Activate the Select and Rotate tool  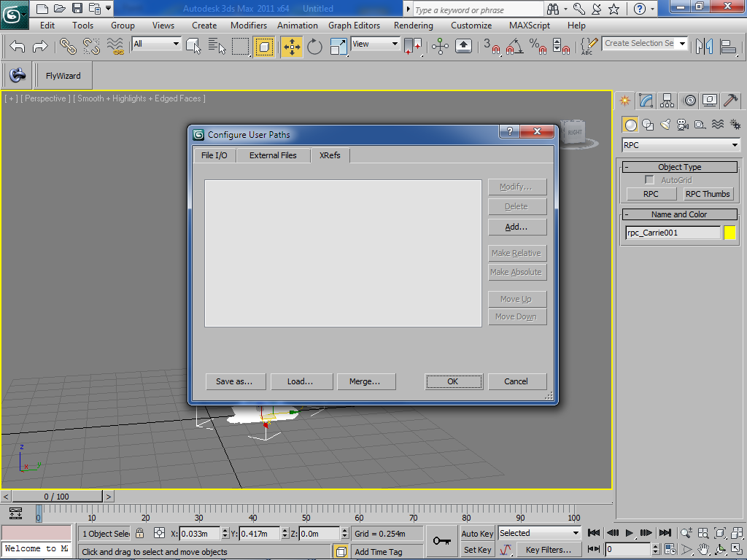coord(314,46)
